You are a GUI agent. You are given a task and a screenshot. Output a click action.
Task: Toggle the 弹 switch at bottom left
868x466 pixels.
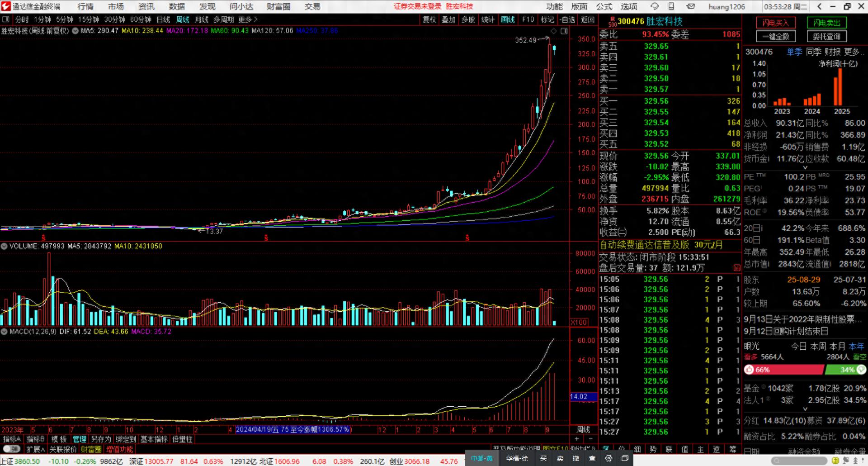pos(11,449)
